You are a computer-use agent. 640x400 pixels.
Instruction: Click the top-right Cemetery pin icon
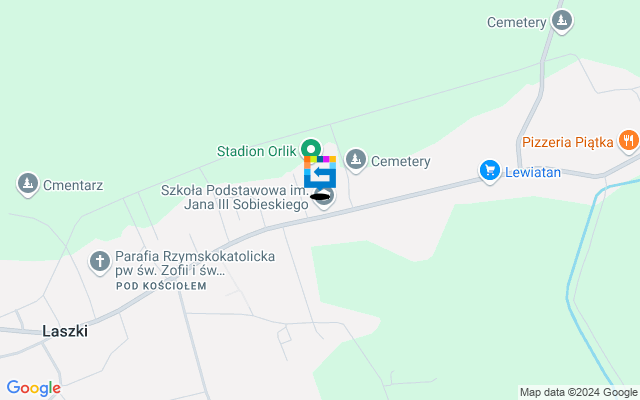pos(562,21)
